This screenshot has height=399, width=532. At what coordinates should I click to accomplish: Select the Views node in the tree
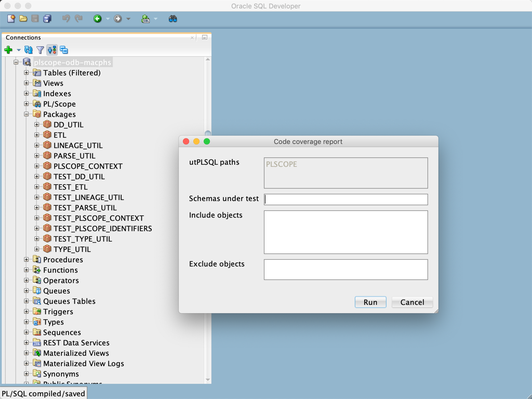[x=54, y=83]
